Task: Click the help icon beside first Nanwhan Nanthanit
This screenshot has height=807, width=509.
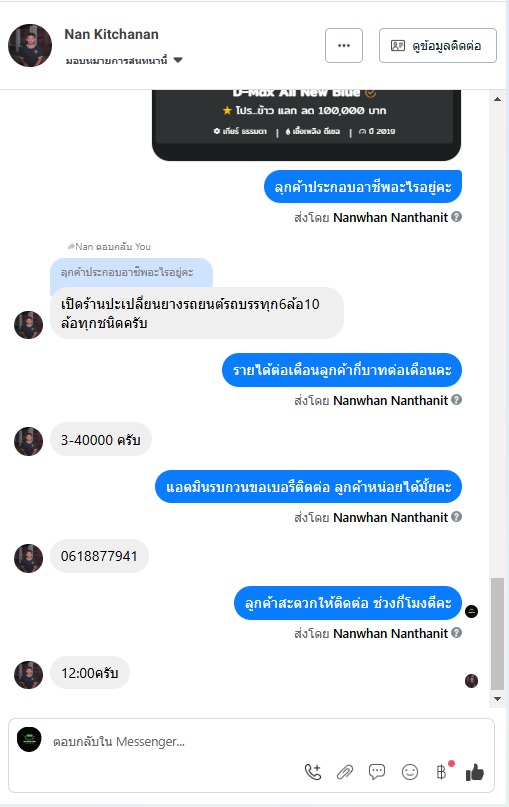Action: click(457, 217)
